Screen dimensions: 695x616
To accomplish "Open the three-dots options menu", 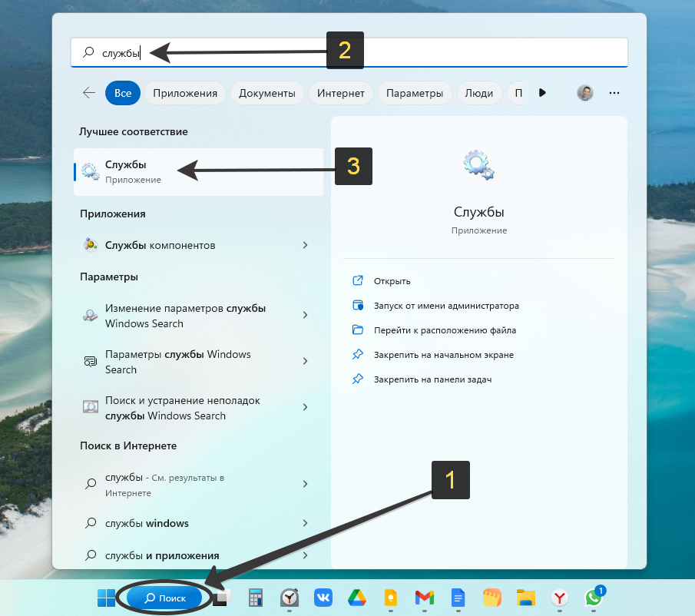I will [x=614, y=93].
